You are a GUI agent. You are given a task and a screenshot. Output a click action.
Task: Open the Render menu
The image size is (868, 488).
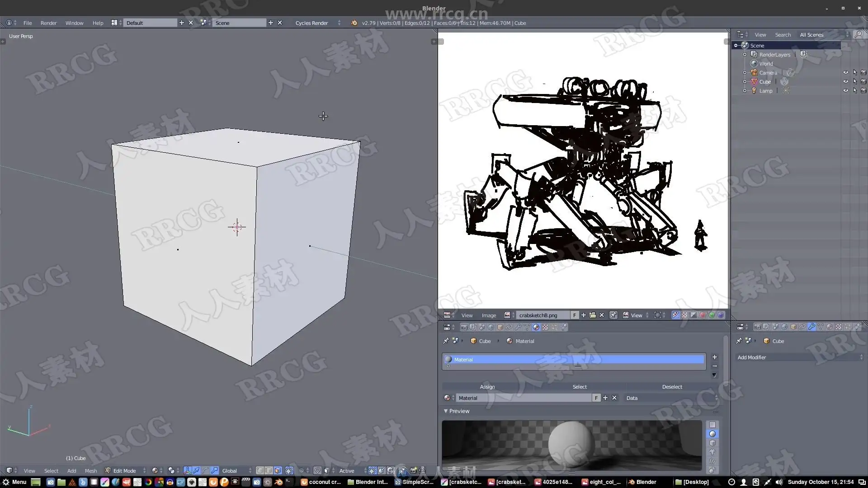click(x=48, y=23)
